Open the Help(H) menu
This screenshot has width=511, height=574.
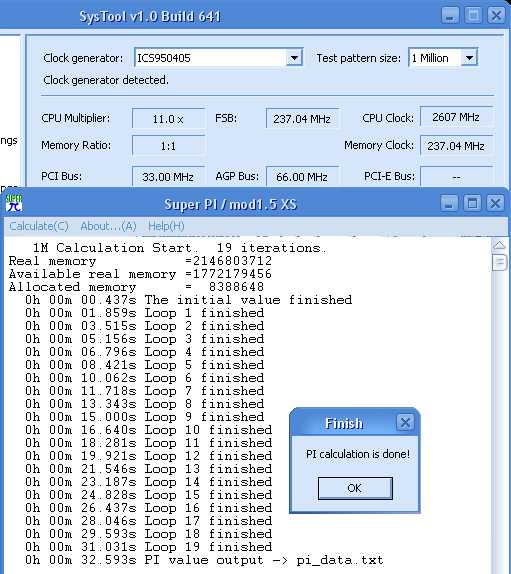(x=166, y=226)
